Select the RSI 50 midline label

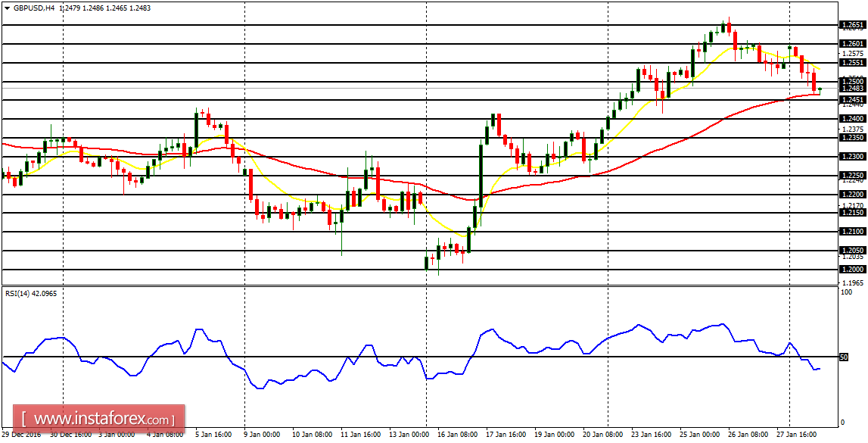[x=844, y=357]
